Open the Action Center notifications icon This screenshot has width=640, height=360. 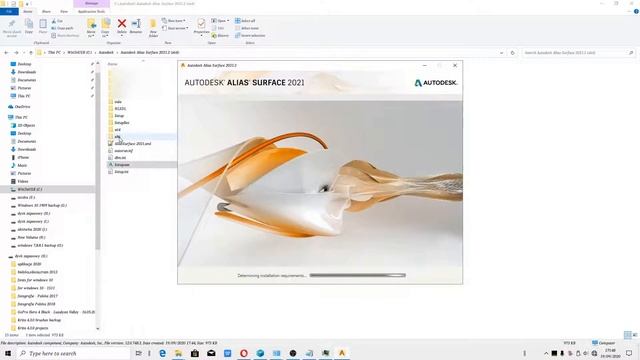point(629,353)
